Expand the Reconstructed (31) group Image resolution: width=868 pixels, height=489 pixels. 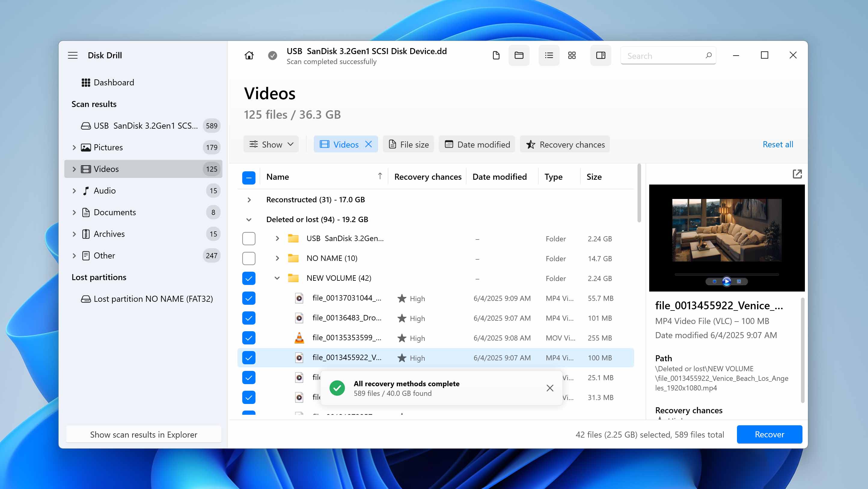249,200
